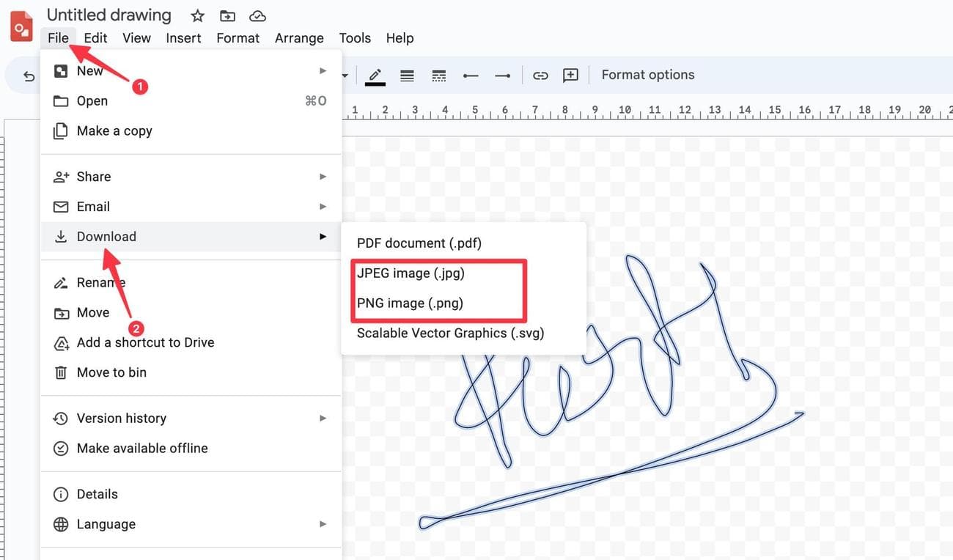
Task: Click the Format options button
Action: pos(647,75)
